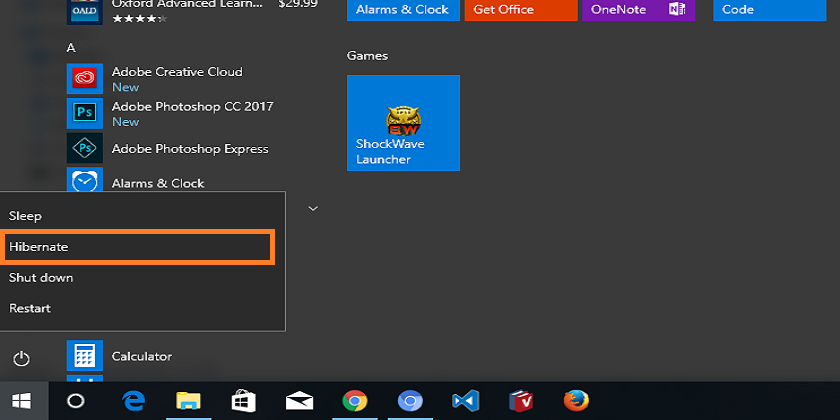Open the Oxford Advanced Learner's OALD icon

pyautogui.click(x=85, y=12)
